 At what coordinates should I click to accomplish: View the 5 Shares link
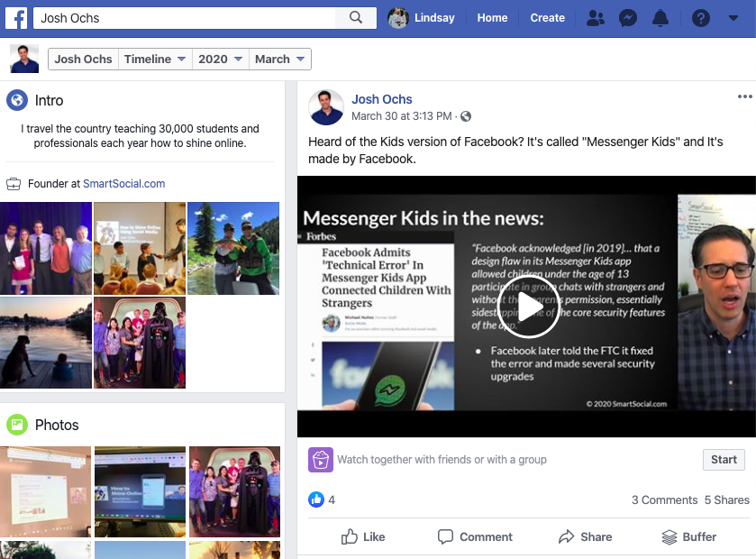coord(726,500)
